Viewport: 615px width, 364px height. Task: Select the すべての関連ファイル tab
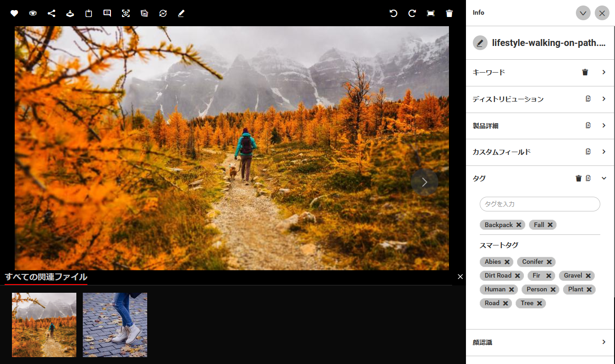46,277
